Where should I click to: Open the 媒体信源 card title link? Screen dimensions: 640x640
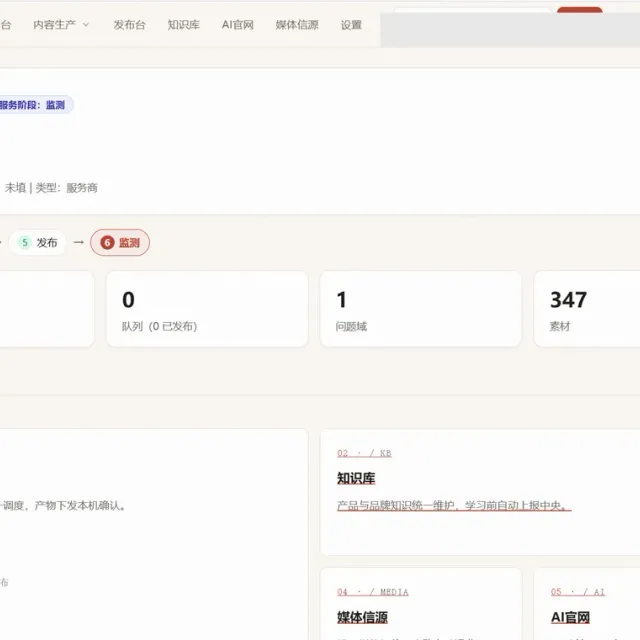point(362,617)
